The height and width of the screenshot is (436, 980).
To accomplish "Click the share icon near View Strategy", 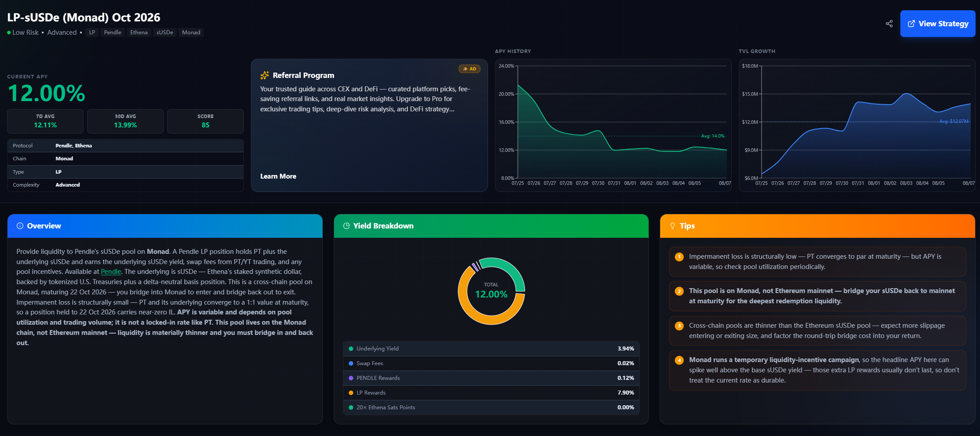I will click(889, 24).
